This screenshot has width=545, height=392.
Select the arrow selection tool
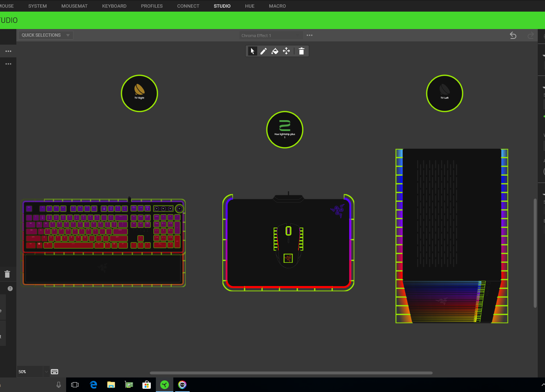pos(253,51)
